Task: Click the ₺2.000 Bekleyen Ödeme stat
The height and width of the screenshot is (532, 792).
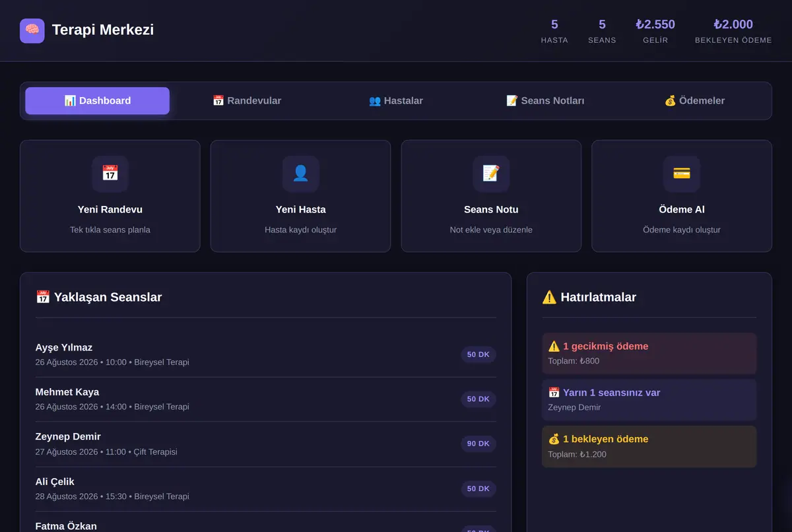Action: [x=733, y=31]
